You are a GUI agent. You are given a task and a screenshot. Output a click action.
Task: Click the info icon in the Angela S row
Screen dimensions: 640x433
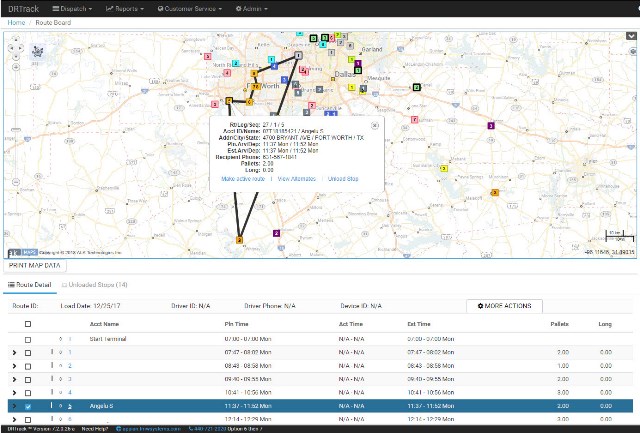click(x=59, y=407)
